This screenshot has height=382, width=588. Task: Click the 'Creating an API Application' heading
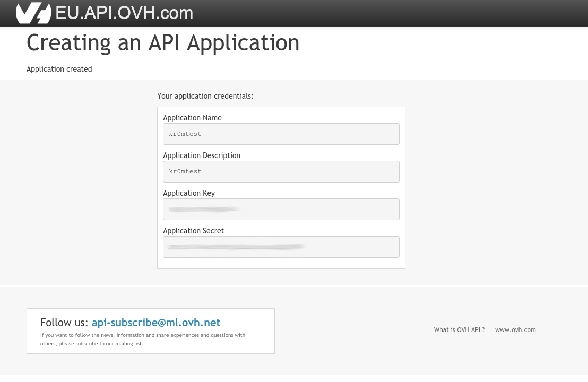[163, 43]
